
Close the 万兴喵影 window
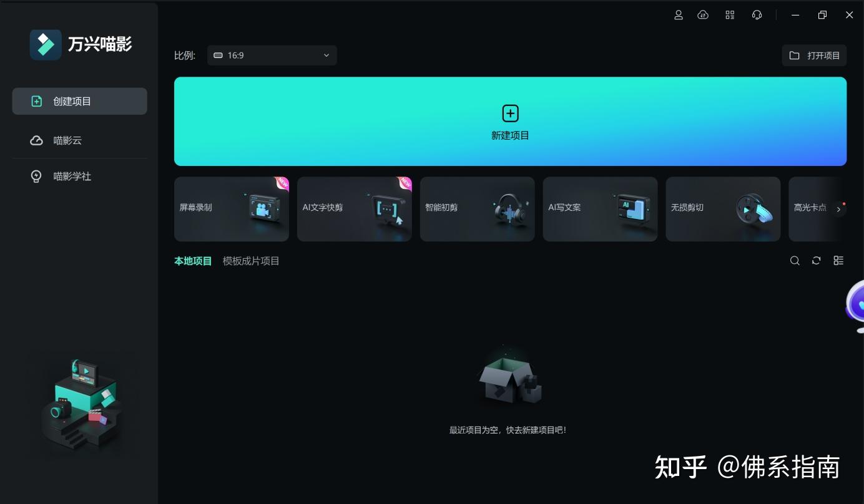click(x=850, y=15)
